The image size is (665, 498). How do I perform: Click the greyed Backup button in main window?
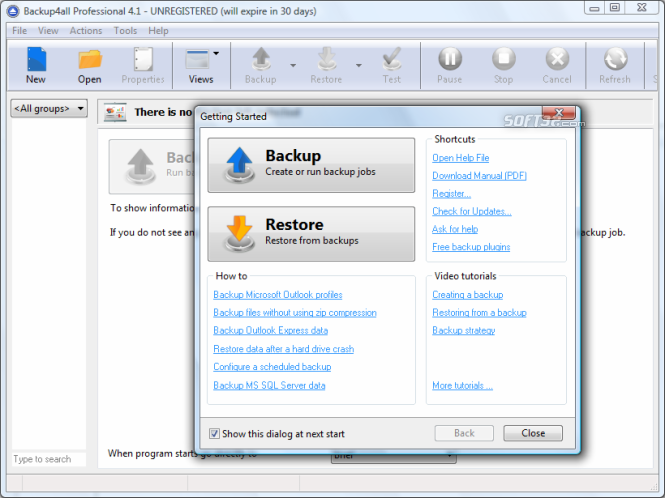(x=151, y=167)
